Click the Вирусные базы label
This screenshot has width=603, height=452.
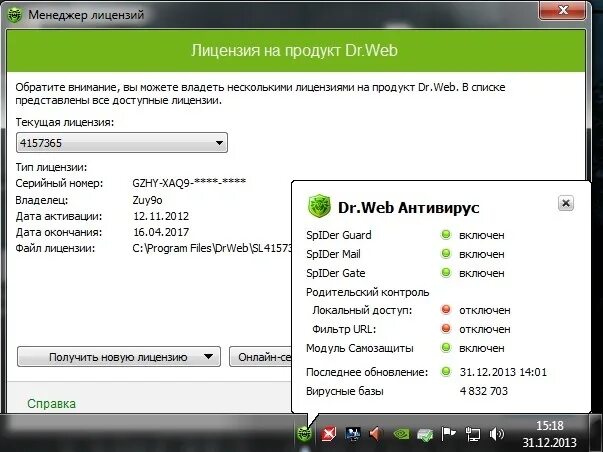tap(345, 392)
